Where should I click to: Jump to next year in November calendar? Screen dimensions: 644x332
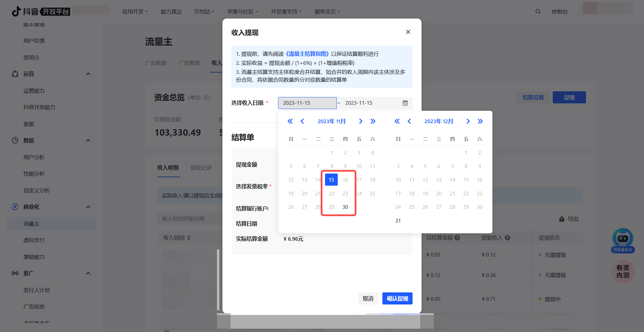(x=373, y=121)
